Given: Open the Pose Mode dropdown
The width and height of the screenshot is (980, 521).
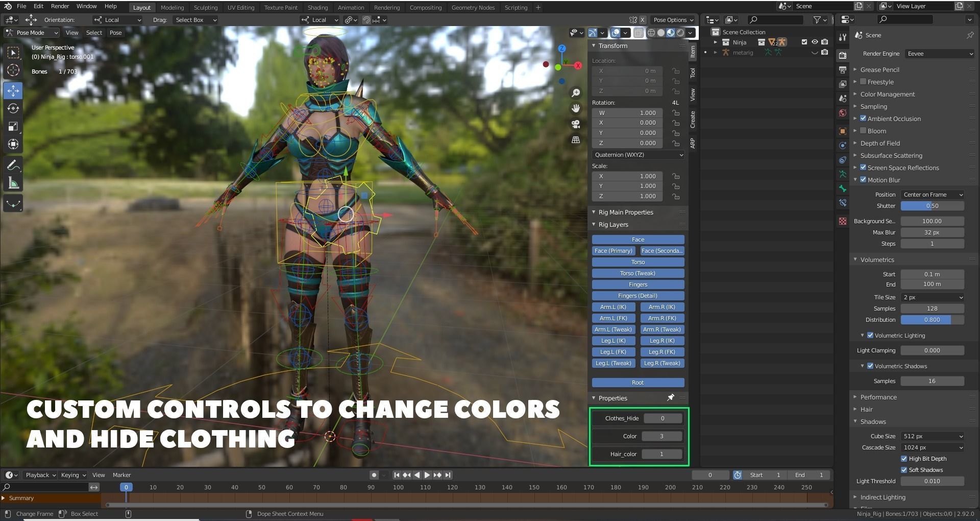Looking at the screenshot, I should tap(32, 33).
